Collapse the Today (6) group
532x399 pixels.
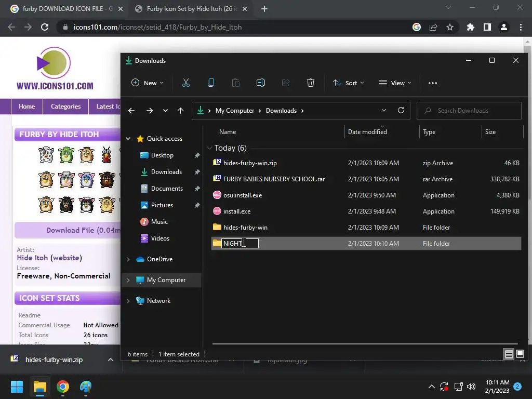(x=209, y=148)
